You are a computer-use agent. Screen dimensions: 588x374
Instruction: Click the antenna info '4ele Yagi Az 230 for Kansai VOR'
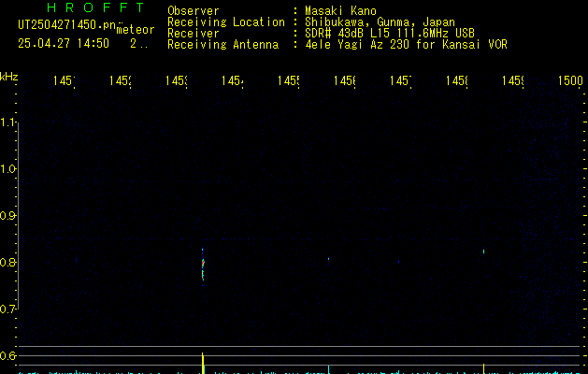pyautogui.click(x=406, y=44)
